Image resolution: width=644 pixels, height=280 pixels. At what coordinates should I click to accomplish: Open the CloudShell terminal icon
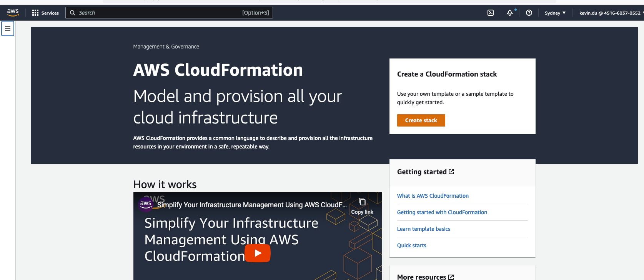tap(491, 13)
